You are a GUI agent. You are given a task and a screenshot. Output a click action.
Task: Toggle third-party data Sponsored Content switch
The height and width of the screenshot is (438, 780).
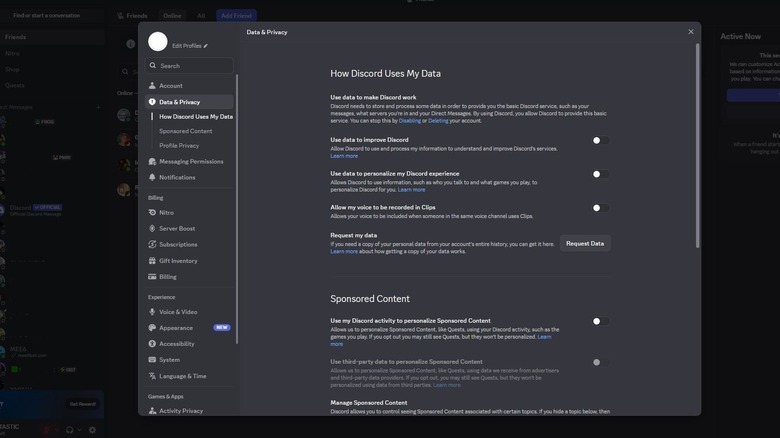coord(600,362)
